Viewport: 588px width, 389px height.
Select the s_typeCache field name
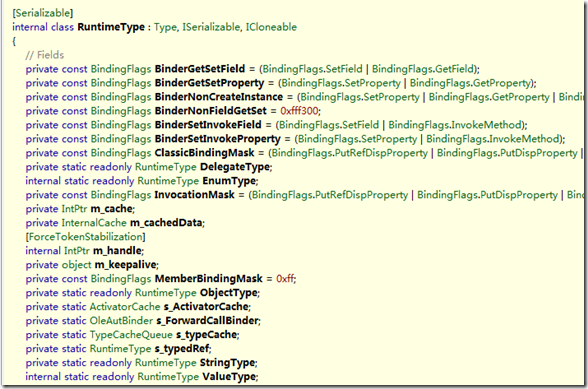pos(207,335)
